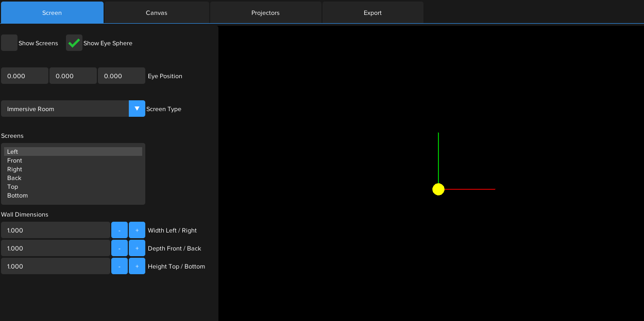The height and width of the screenshot is (321, 644).
Task: Increase Height Top / Bottom value
Action: [137, 266]
